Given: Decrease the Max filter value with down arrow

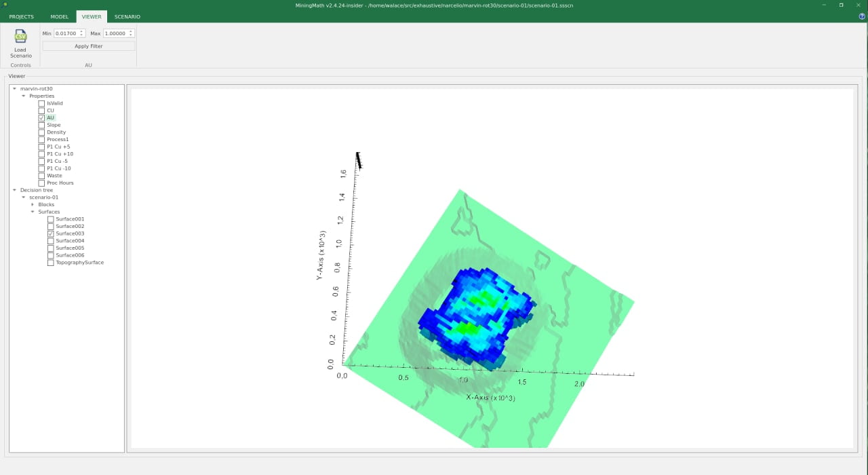Looking at the screenshot, I should [132, 35].
